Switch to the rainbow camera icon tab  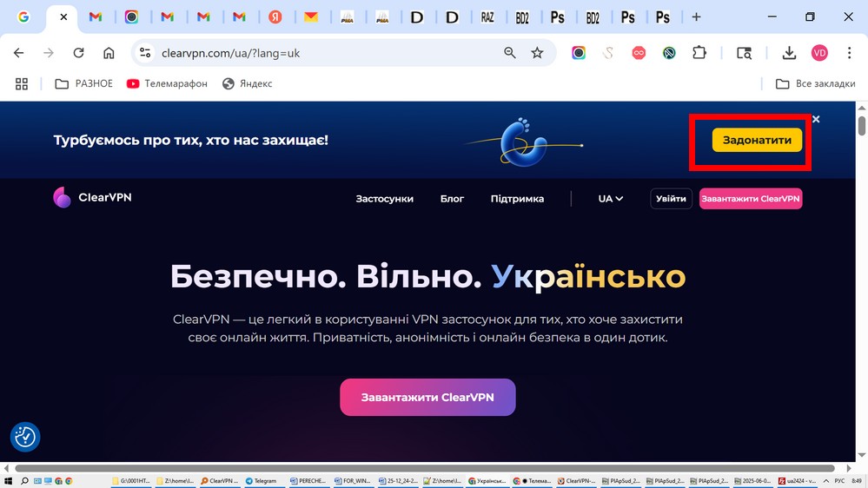131,17
